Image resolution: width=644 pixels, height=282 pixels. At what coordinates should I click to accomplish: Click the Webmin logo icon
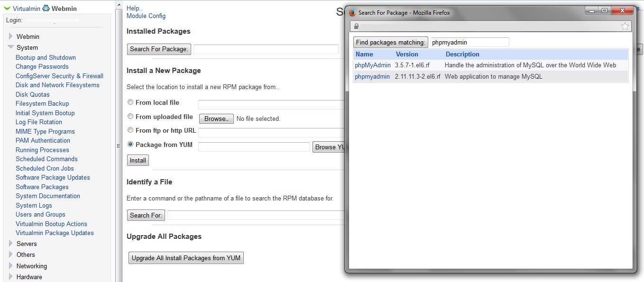click(46, 9)
